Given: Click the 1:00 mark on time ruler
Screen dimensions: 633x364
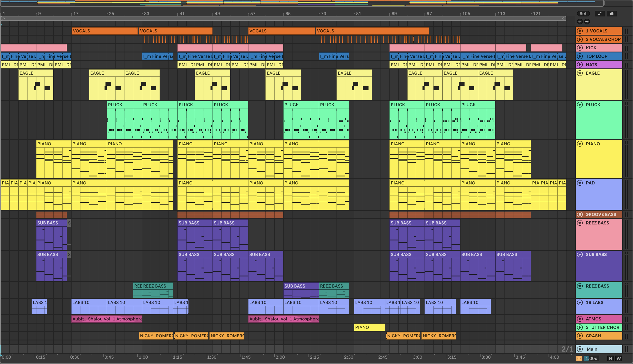Looking at the screenshot, I should click(x=143, y=357).
